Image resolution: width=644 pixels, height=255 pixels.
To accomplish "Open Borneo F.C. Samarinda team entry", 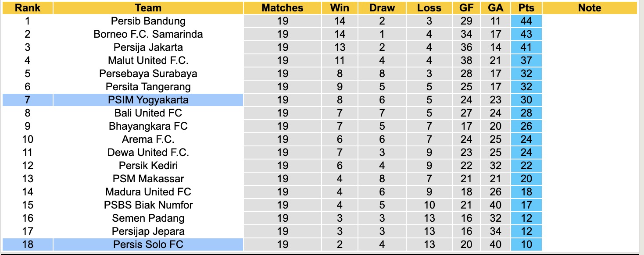I will (x=148, y=34).
